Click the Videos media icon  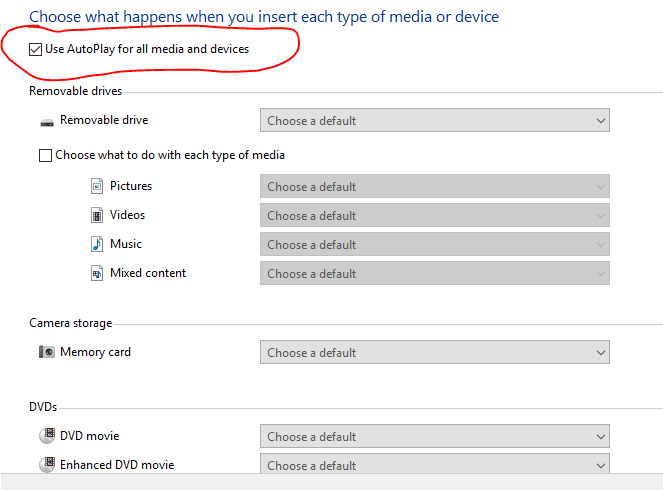click(x=97, y=215)
